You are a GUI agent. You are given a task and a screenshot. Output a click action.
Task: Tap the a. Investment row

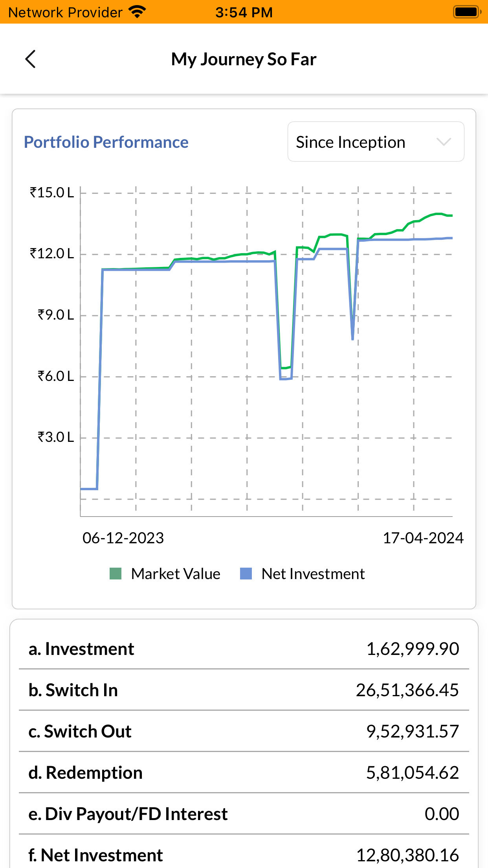(244, 649)
